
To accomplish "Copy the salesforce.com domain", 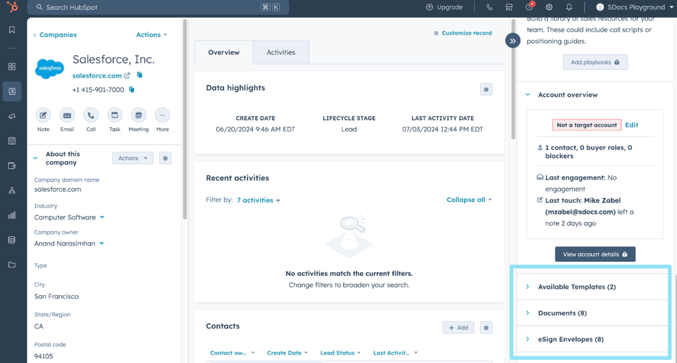I will (x=139, y=75).
